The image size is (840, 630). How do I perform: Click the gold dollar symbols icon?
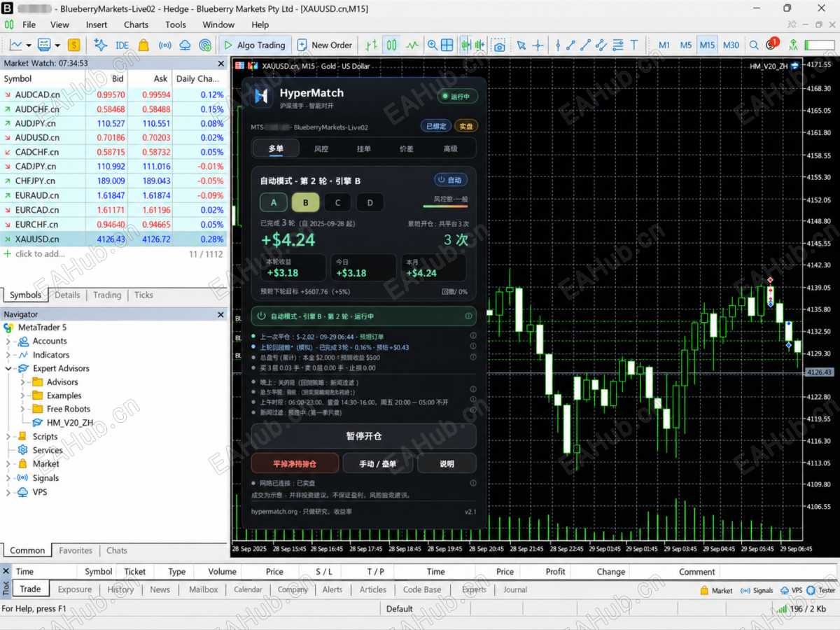pos(73,45)
